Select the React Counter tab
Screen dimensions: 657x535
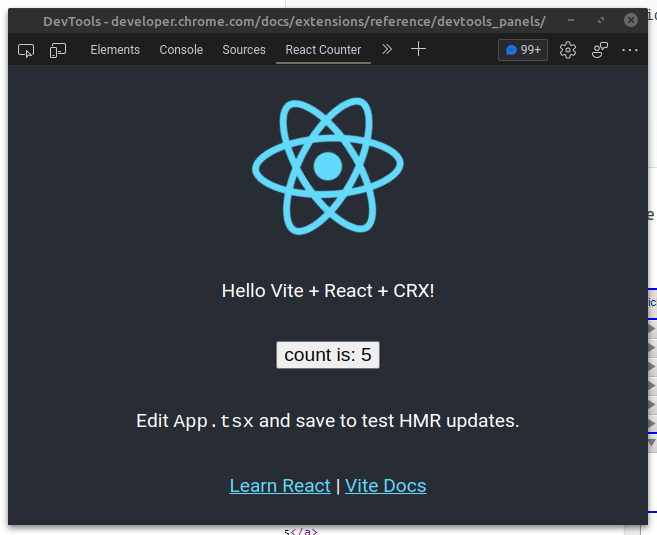tap(323, 50)
